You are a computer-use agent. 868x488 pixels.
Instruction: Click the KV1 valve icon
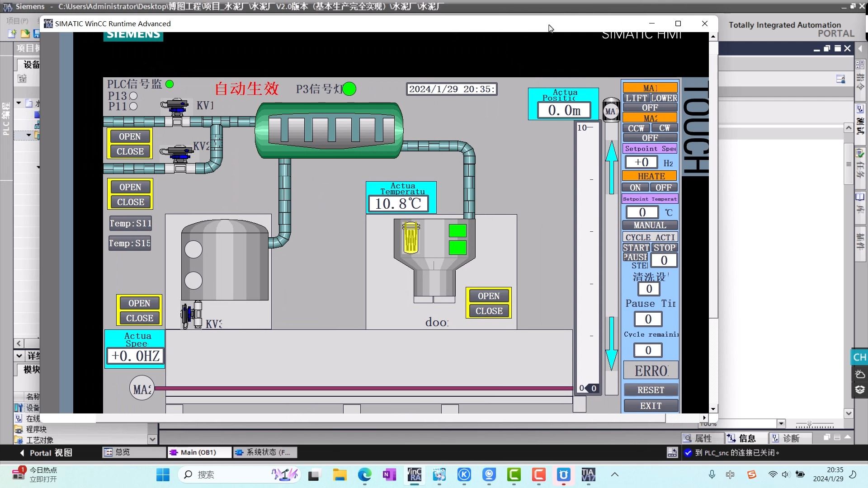coord(175,108)
